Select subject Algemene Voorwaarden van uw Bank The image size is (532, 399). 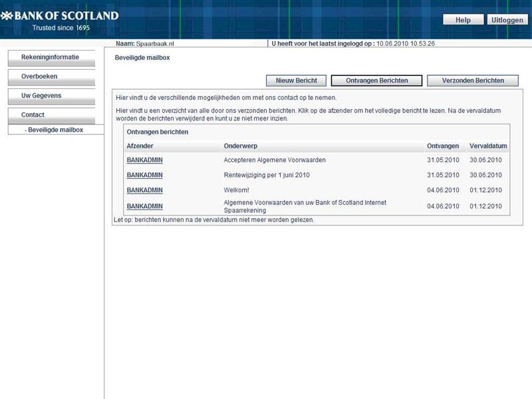tap(305, 206)
